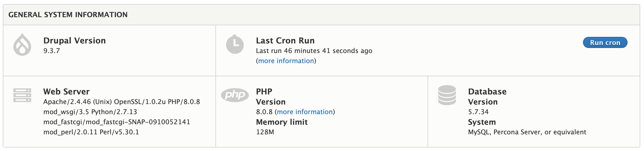
Task: Click the 128M memory limit value
Action: (x=265, y=132)
